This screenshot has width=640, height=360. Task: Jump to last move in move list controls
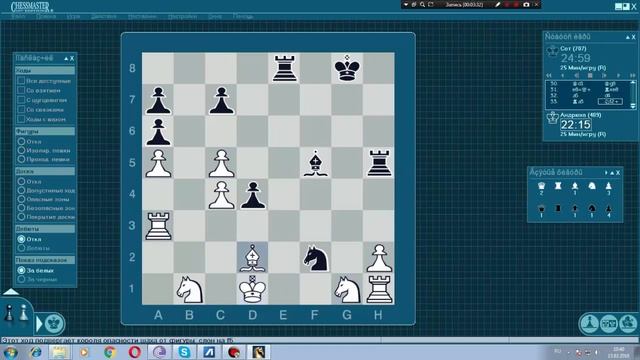pos(632,76)
